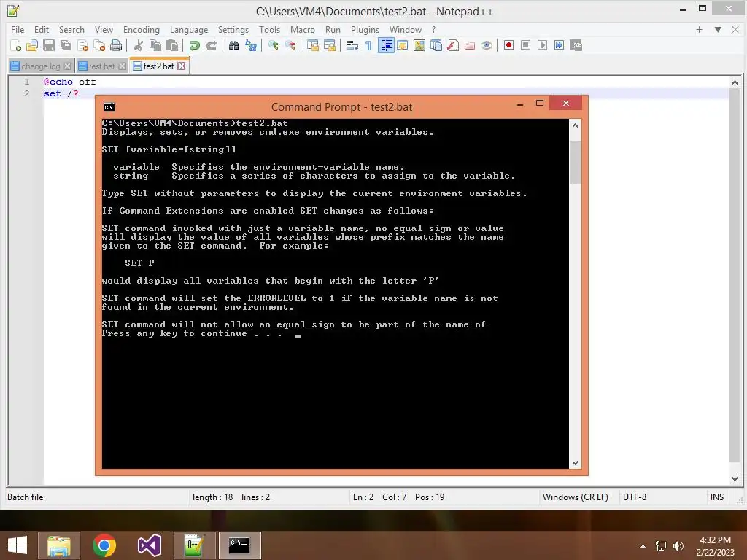Switch to the change.log tab
747x560 pixels.
(x=41, y=66)
